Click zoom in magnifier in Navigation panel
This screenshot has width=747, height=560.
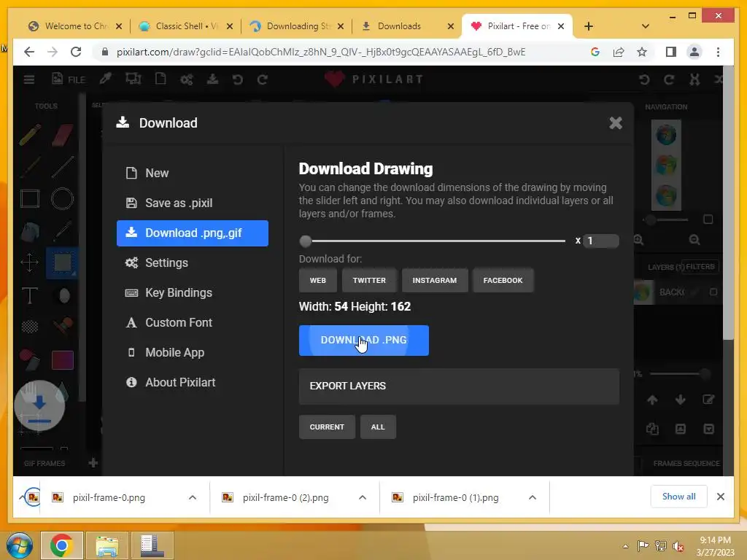click(x=638, y=240)
